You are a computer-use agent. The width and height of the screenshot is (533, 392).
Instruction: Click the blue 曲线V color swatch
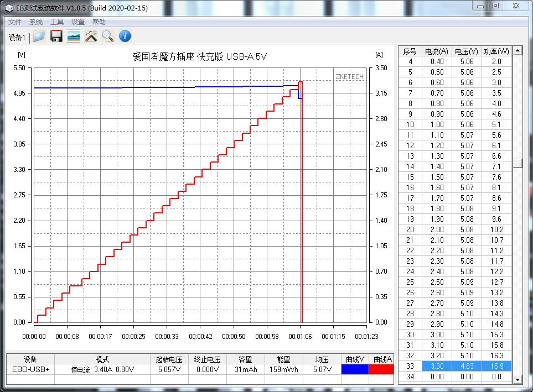pos(354,369)
